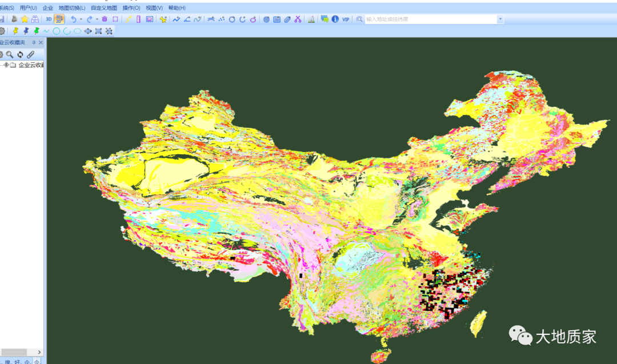Open the redo history dropdown arrow
This screenshot has height=364, width=617.
[x=97, y=19]
